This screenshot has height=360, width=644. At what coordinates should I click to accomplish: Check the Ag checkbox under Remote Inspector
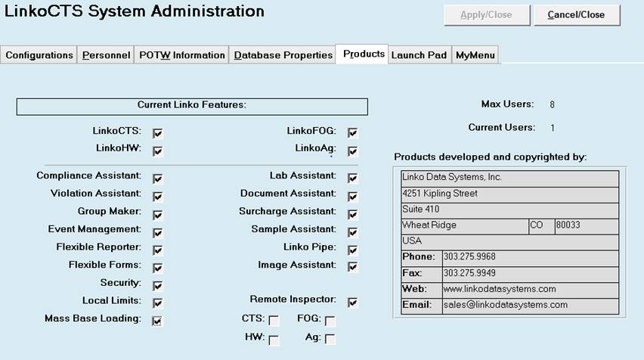pos(330,339)
